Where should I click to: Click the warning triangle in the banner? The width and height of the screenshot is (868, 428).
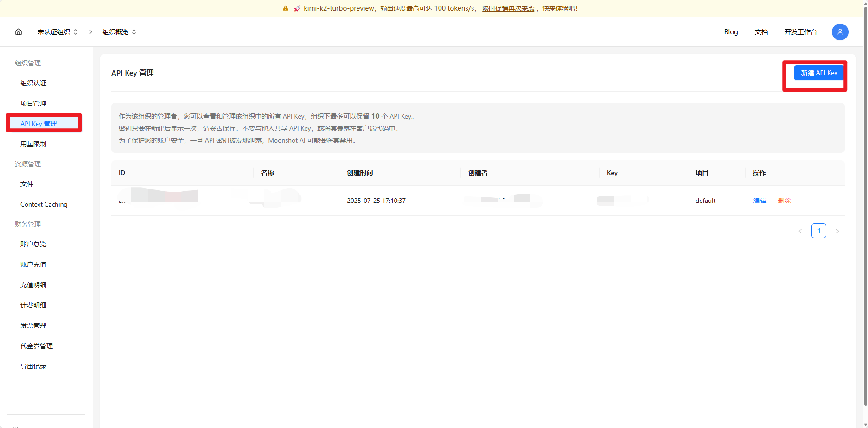click(286, 8)
